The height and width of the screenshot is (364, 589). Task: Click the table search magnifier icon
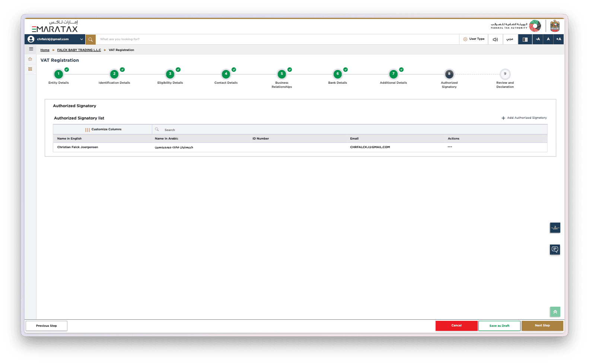coord(157,130)
